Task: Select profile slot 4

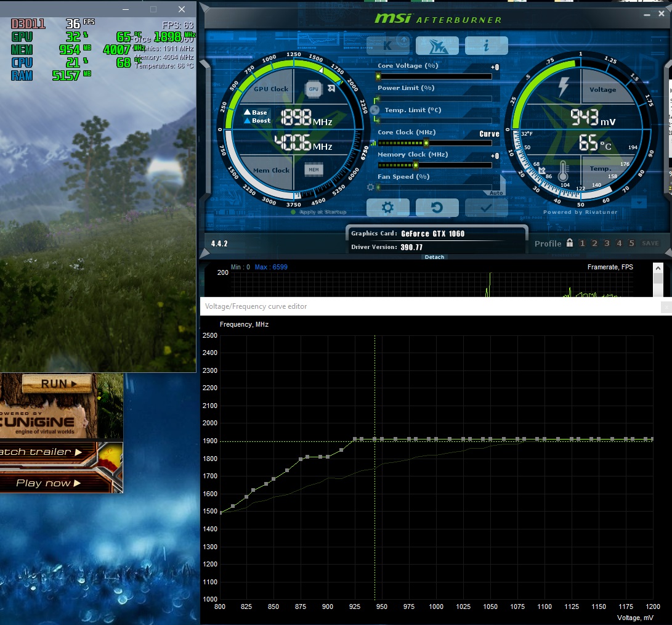Action: [619, 243]
